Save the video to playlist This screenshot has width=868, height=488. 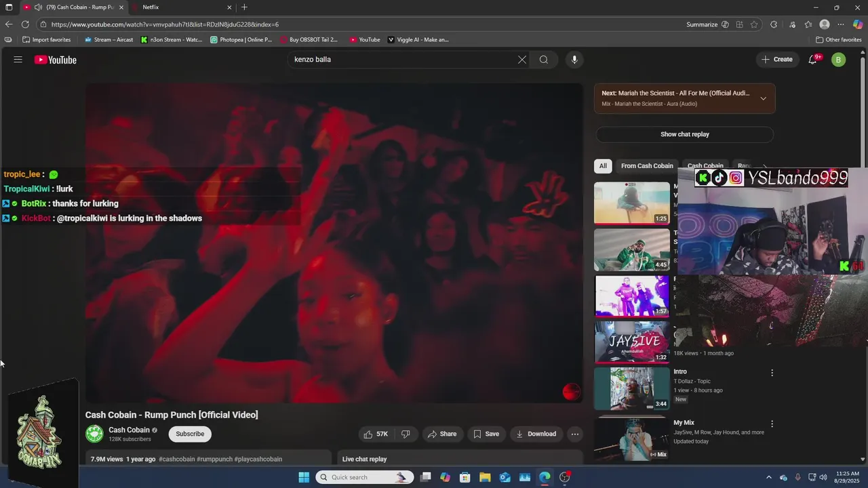coord(486,434)
